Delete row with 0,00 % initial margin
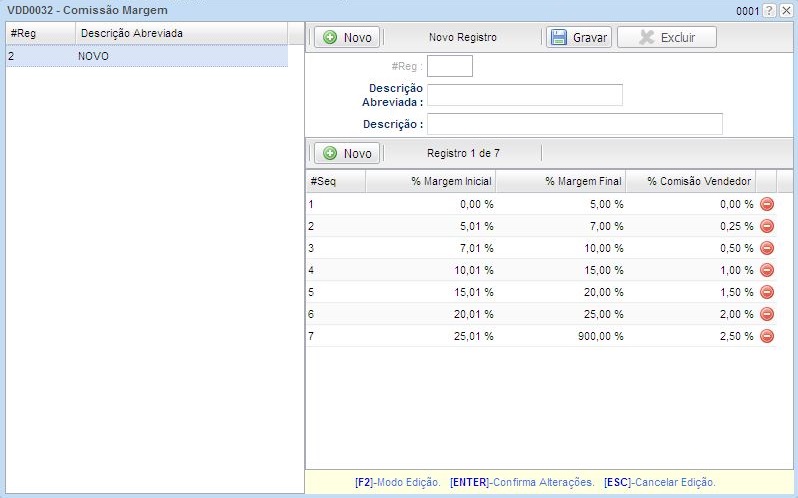The height and width of the screenshot is (498, 798). pos(767,204)
